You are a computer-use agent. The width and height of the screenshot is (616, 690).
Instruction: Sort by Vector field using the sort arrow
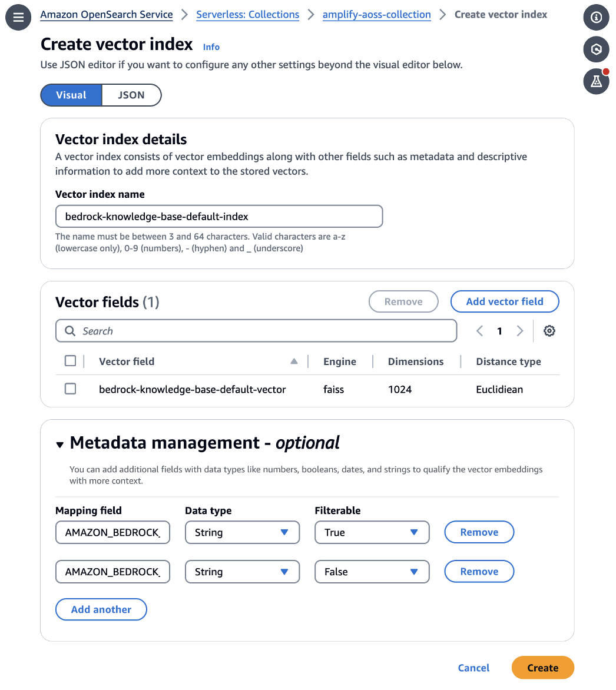click(294, 361)
